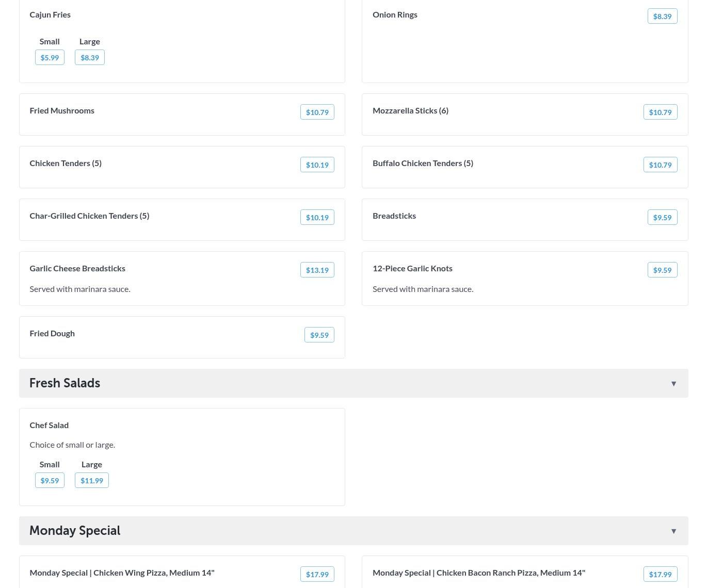Screen dimensions: 707x588
Task: Select Small Chef Salad at $9.59
Action: (50, 480)
